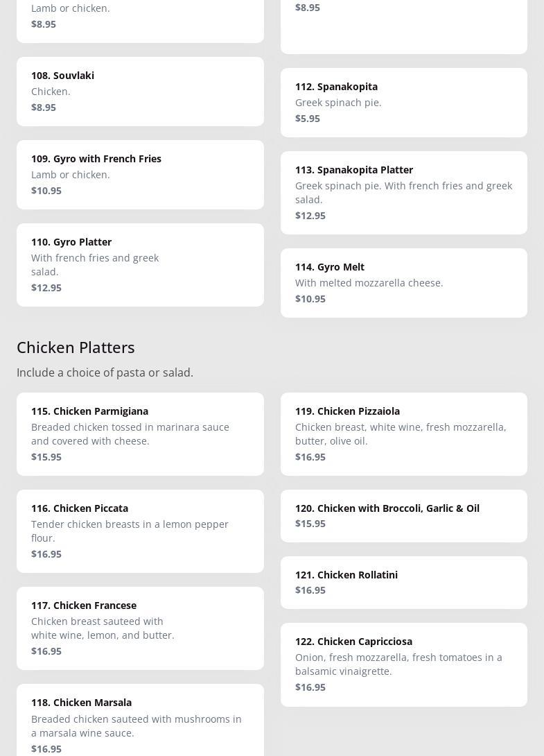Click the 112. Spanakopita item
Image resolution: width=544 pixels, height=756 pixels.
[403, 102]
